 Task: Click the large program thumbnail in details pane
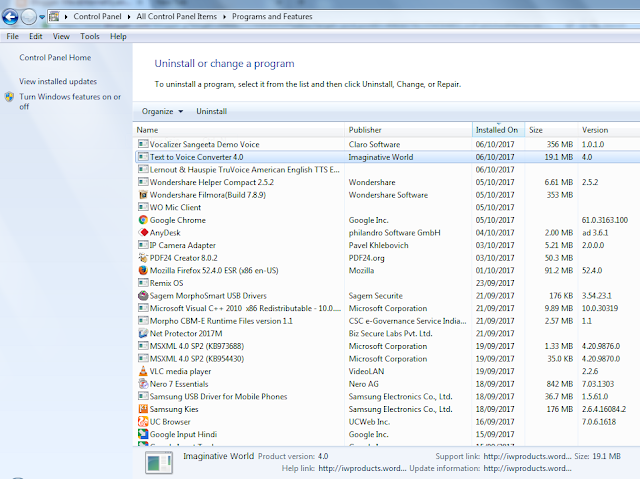coord(159,463)
